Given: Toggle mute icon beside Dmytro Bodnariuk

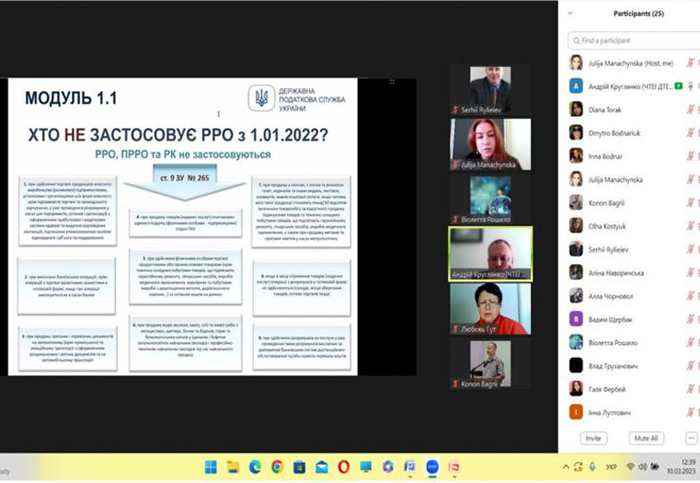Looking at the screenshot, I should click(690, 133).
